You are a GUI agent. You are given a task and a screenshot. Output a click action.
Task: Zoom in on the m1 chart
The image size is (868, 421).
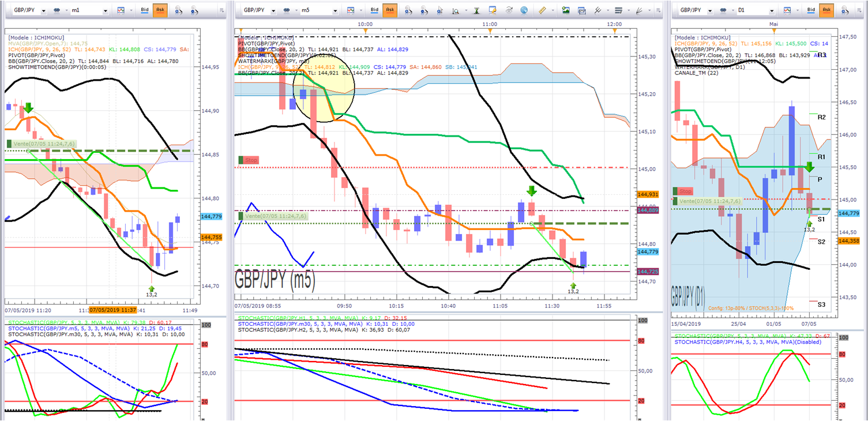tap(178, 10)
